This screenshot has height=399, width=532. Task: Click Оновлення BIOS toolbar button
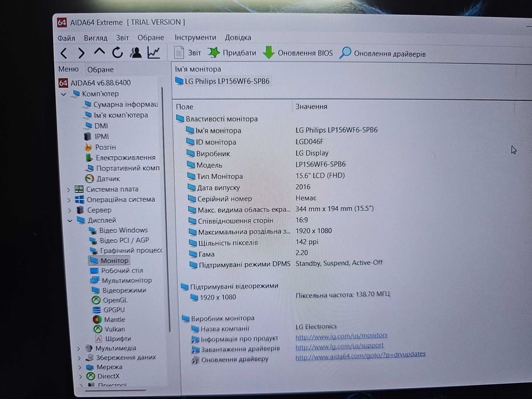pos(298,53)
